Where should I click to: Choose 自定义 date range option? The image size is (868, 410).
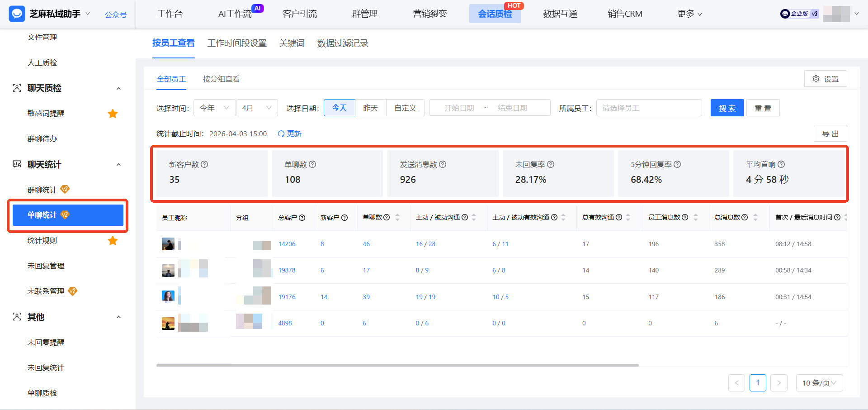click(405, 107)
